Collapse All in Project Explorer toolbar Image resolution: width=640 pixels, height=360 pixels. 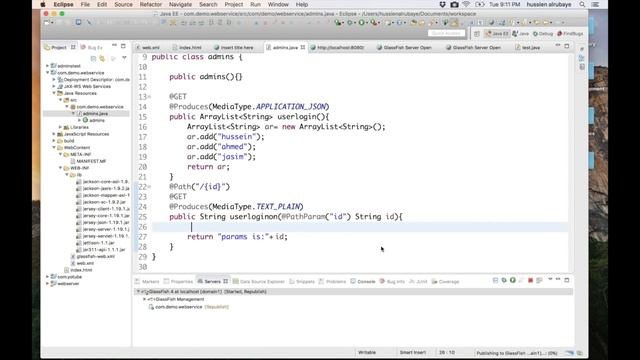coord(93,58)
